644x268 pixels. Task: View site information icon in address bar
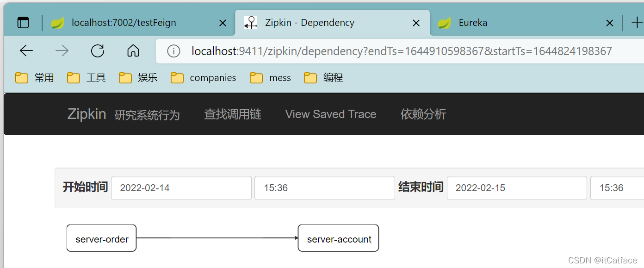pos(173,51)
